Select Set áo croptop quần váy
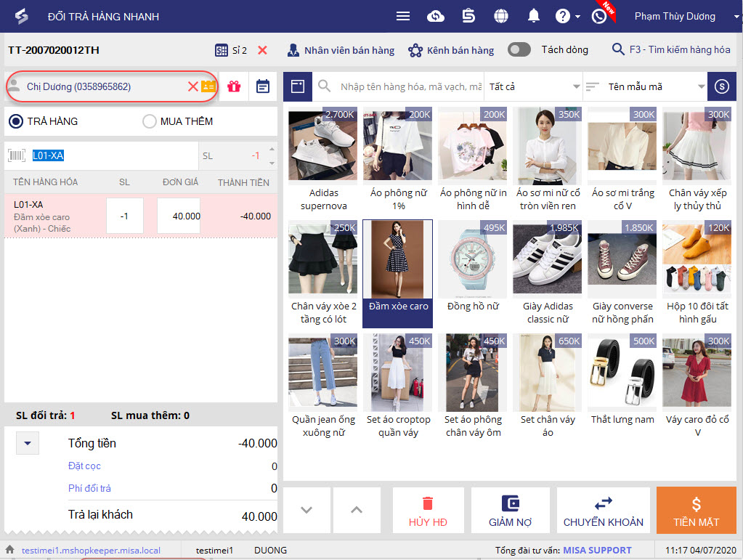This screenshot has width=743, height=560. [398, 387]
